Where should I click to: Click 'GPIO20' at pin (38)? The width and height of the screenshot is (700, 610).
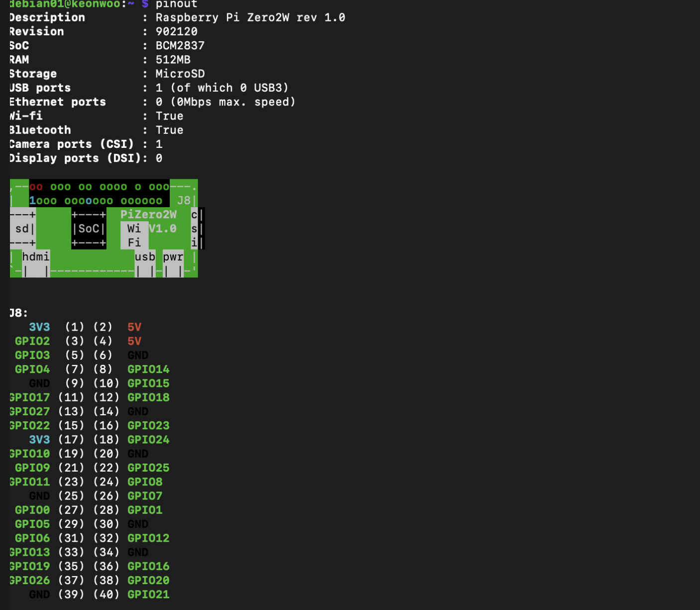[148, 580]
